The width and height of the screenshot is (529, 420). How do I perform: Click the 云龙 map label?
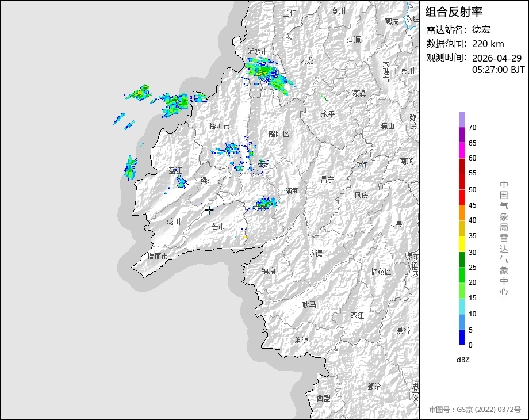[306, 61]
